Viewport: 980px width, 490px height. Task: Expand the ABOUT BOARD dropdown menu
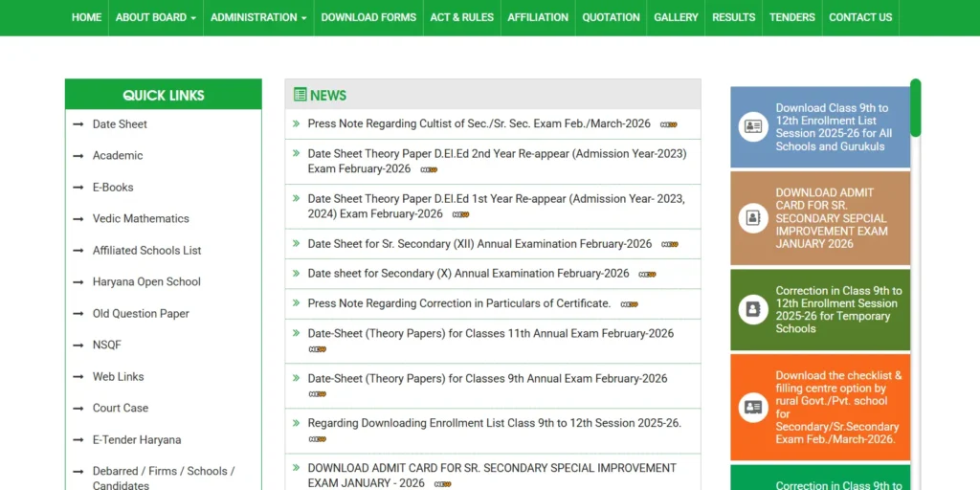156,17
